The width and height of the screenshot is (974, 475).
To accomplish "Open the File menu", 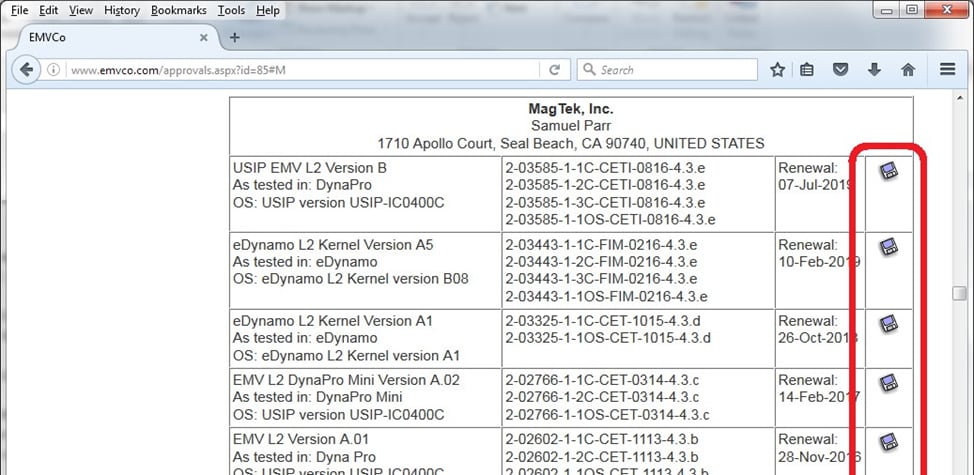I will pos(19,11).
